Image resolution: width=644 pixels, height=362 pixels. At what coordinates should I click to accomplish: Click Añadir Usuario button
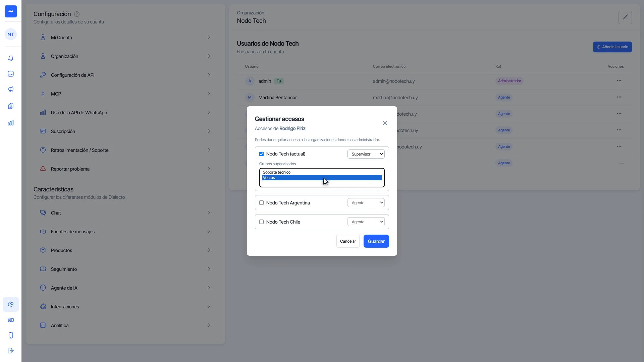(x=612, y=47)
